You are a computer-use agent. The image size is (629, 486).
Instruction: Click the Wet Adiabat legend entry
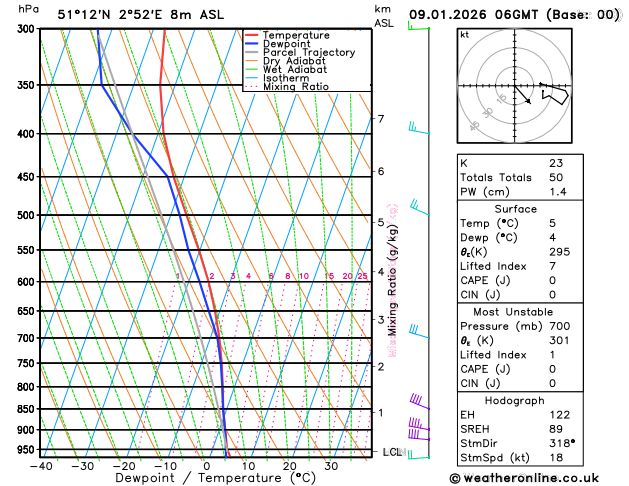pyautogui.click(x=294, y=70)
